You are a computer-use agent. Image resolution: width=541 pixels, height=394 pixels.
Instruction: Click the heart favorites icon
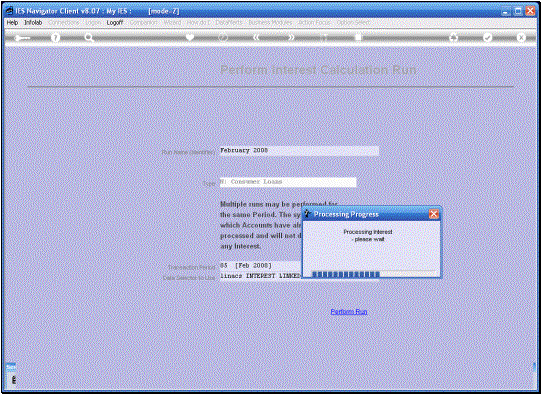coord(189,37)
